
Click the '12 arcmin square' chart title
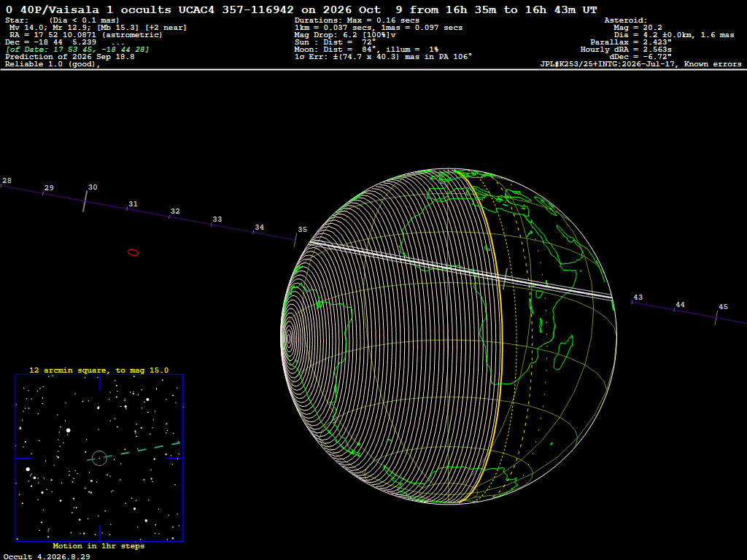[99, 370]
